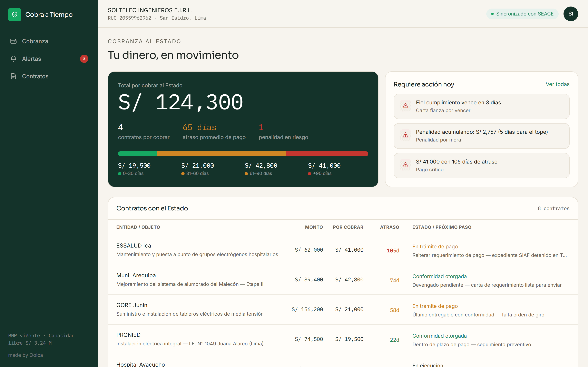Click the Ver todas link
588x367 pixels.
point(557,84)
